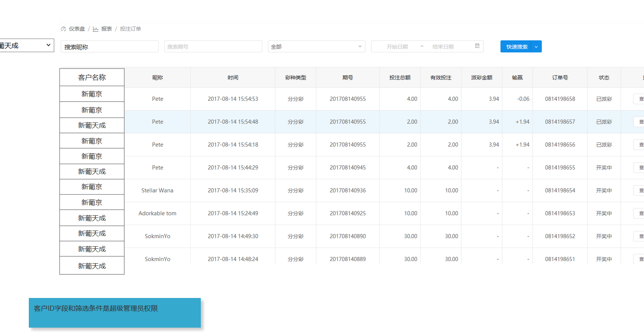Click the 期号 column header
Image resolution: width=644 pixels, height=334 pixels.
pos(348,78)
